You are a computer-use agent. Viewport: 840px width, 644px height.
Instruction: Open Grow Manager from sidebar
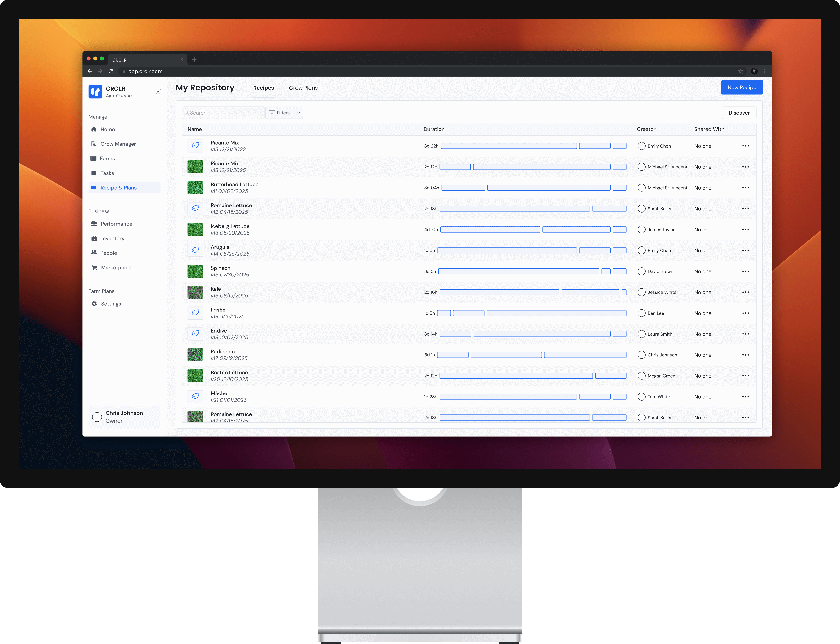pos(118,144)
